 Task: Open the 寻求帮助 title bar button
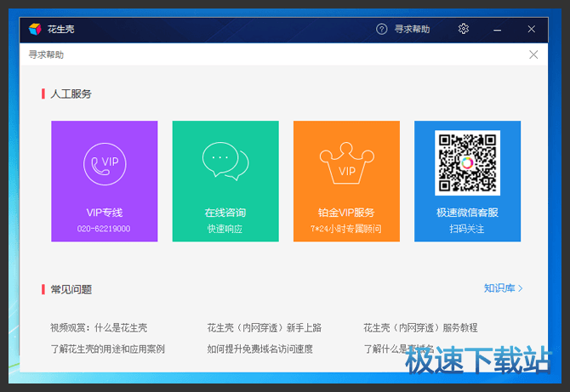pyautogui.click(x=412, y=29)
